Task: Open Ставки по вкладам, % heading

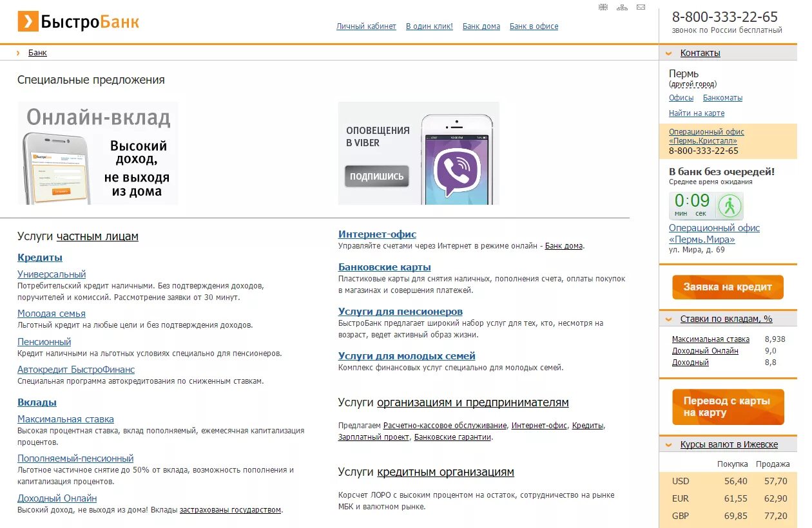Action: pos(726,319)
